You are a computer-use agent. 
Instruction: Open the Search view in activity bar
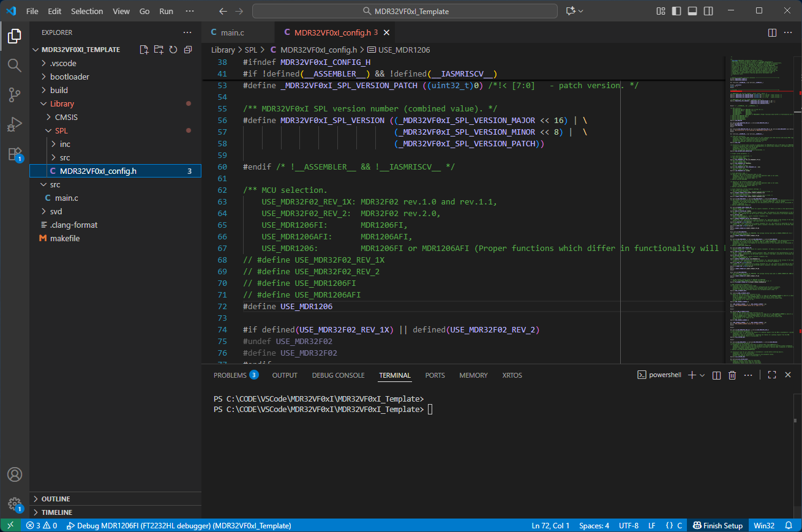[x=15, y=65]
